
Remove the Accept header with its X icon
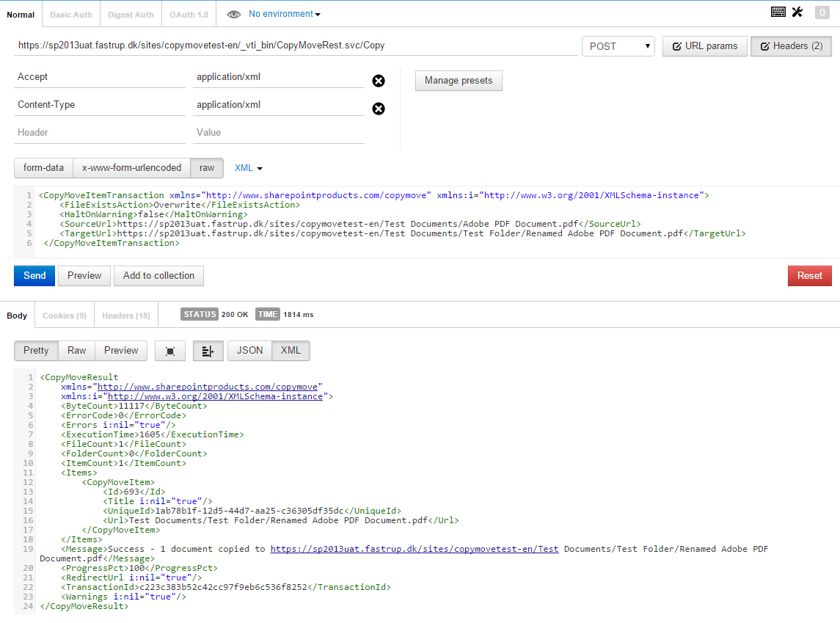(x=379, y=81)
